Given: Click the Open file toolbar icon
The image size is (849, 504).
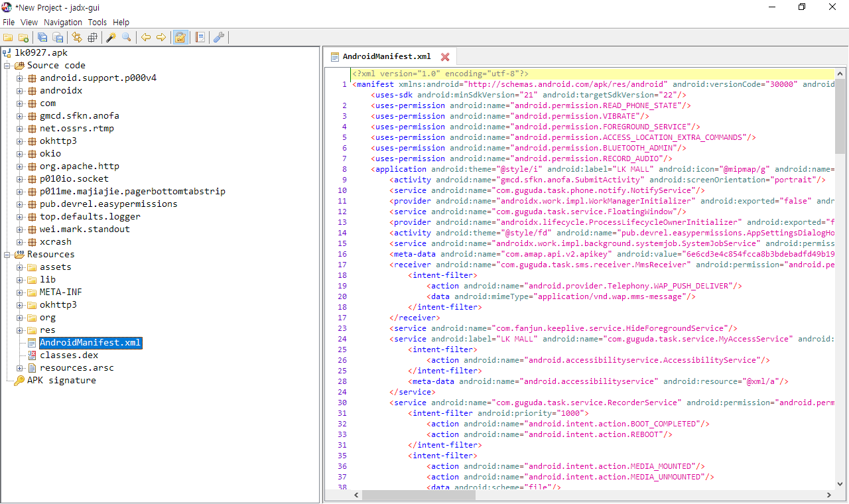Looking at the screenshot, I should click(9, 38).
